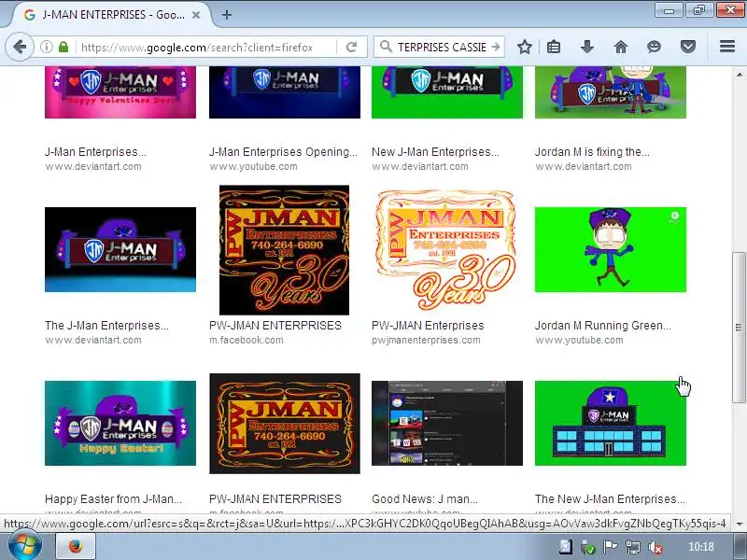This screenshot has height=560, width=747.
Task: Click the Firefox taskbar button
Action: tap(76, 546)
